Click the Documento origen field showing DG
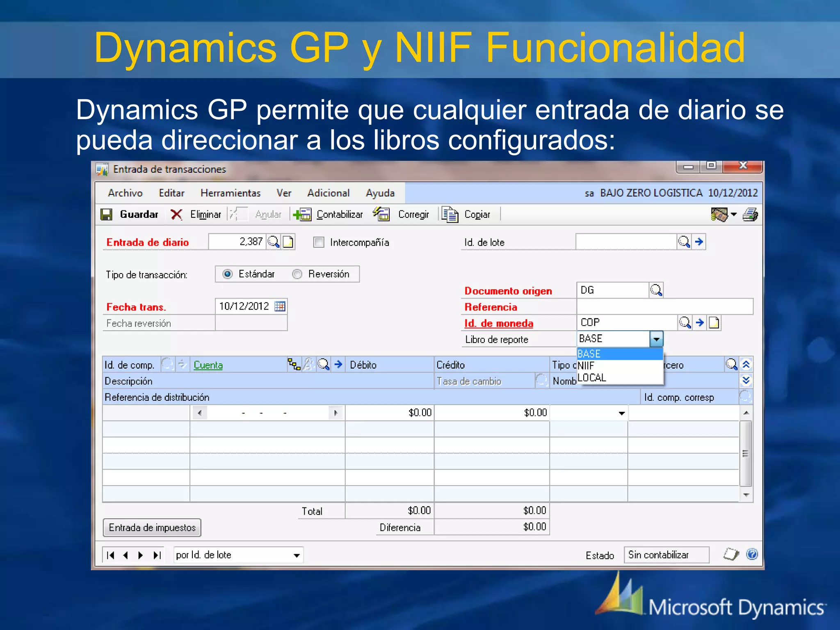 (x=612, y=290)
